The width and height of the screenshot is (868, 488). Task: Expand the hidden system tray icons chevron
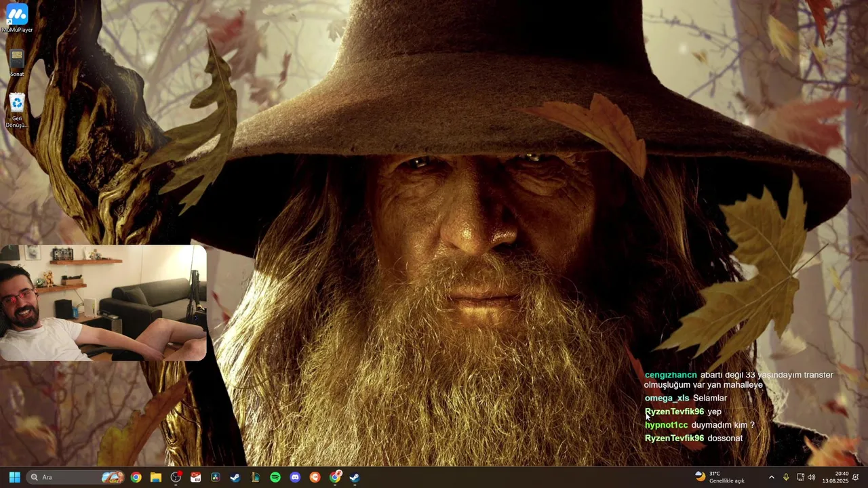click(771, 477)
